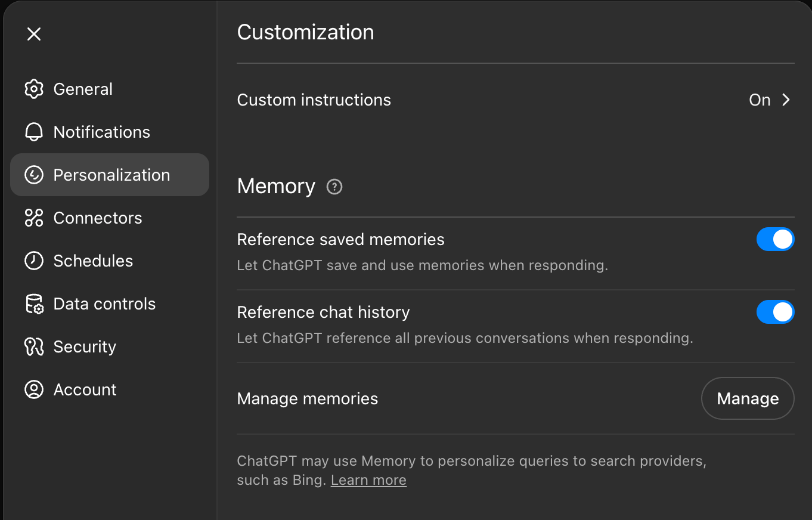Close the settings dialog with the X icon
The height and width of the screenshot is (520, 812).
pyautogui.click(x=34, y=34)
